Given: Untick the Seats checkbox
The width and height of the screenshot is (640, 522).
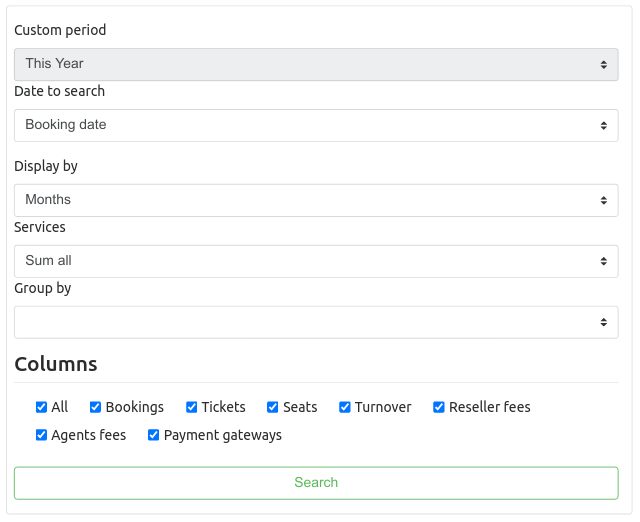Looking at the screenshot, I should 272,407.
